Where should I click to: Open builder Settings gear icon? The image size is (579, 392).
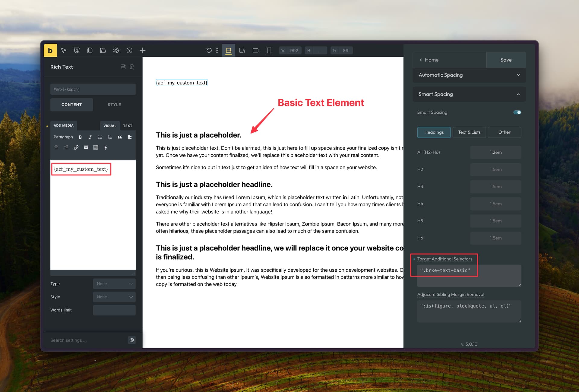pos(116,50)
